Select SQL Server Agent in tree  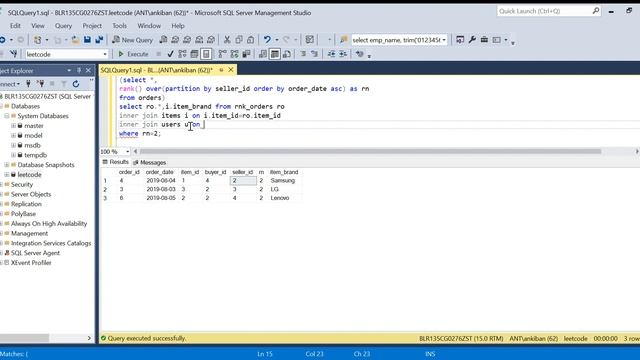tap(35, 253)
